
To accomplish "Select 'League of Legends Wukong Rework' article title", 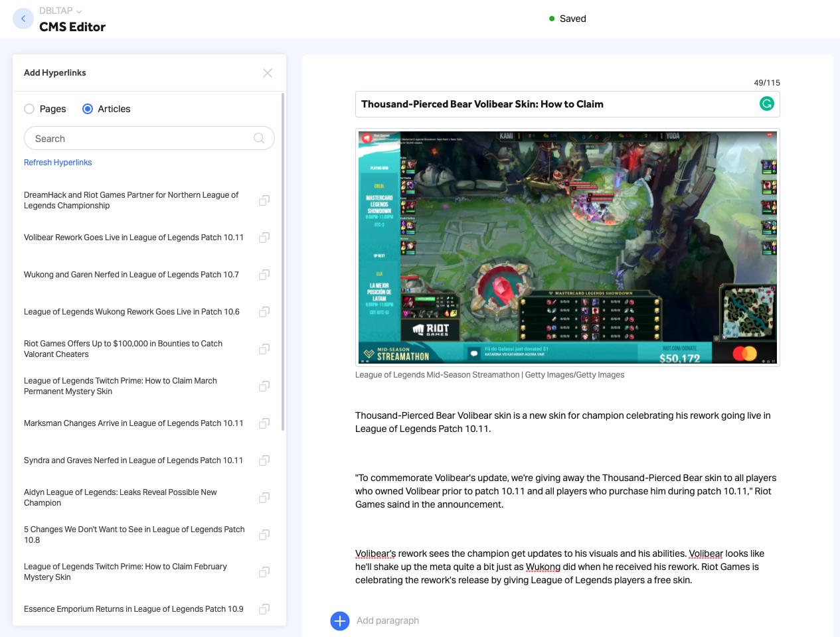I will pyautogui.click(x=131, y=312).
